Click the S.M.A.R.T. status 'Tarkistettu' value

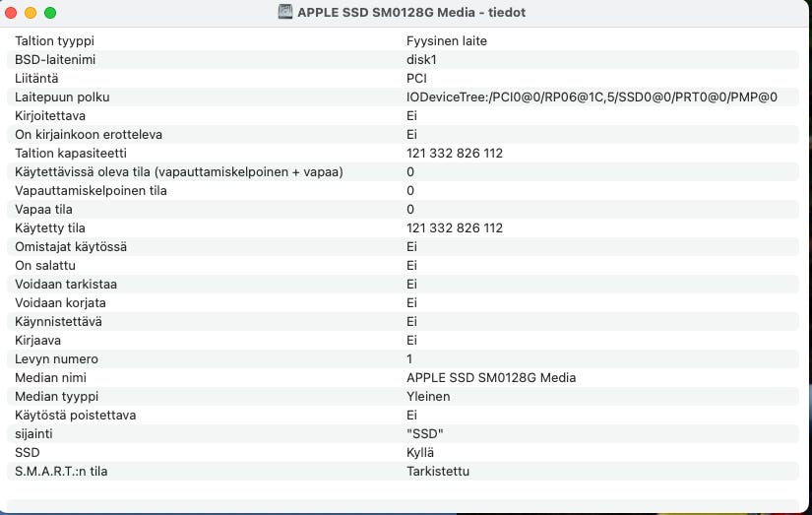pos(437,472)
